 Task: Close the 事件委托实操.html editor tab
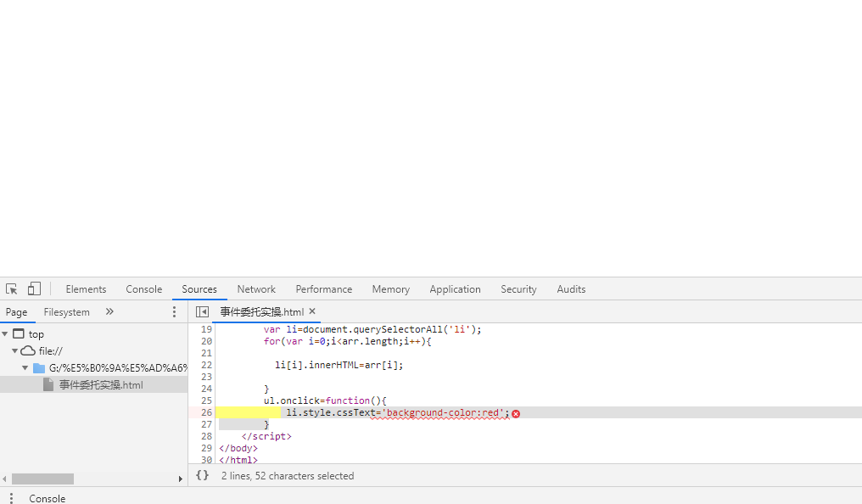tap(312, 311)
